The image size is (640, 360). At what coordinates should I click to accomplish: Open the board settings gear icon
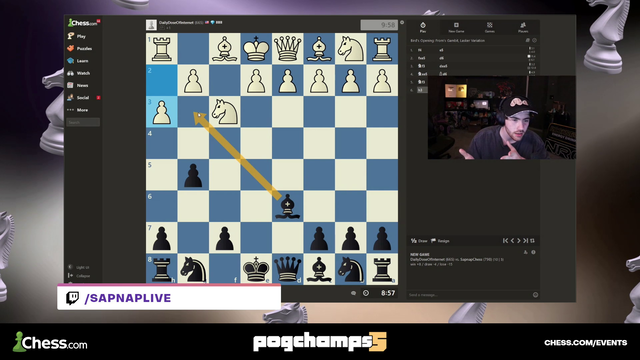click(402, 22)
